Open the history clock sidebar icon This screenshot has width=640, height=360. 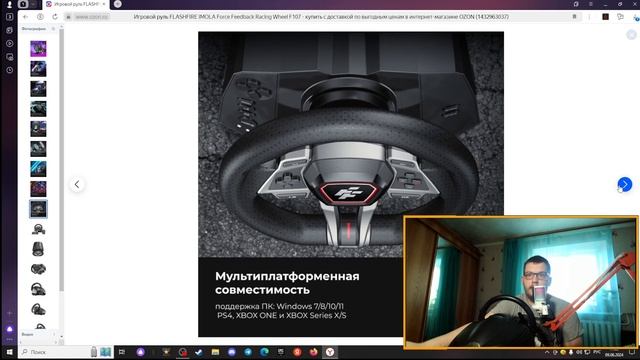[x=10, y=70]
